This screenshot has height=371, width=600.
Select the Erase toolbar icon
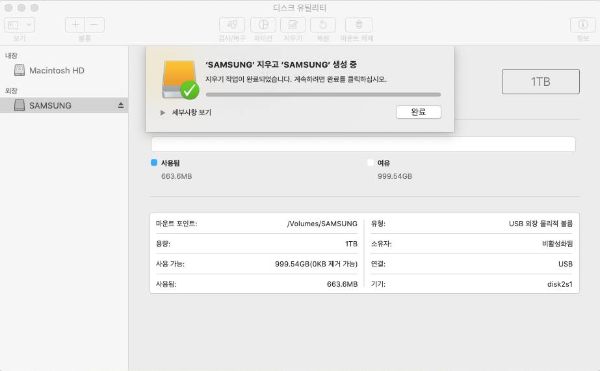[x=293, y=25]
